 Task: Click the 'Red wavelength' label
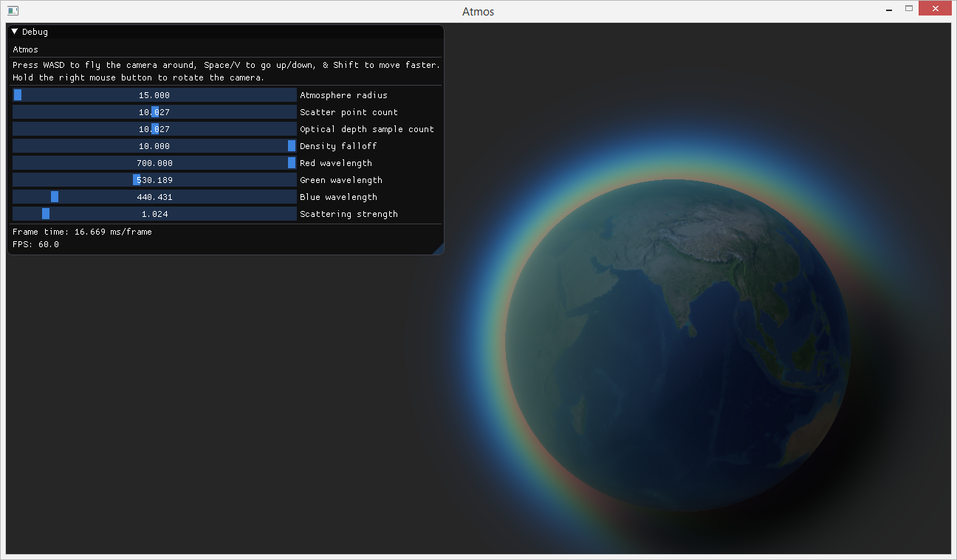pos(336,163)
